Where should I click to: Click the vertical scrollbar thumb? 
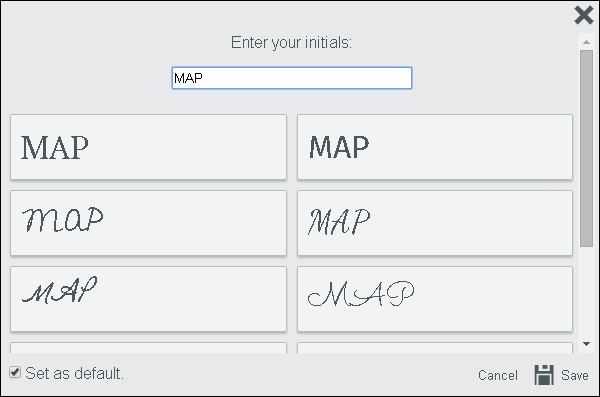click(x=586, y=149)
